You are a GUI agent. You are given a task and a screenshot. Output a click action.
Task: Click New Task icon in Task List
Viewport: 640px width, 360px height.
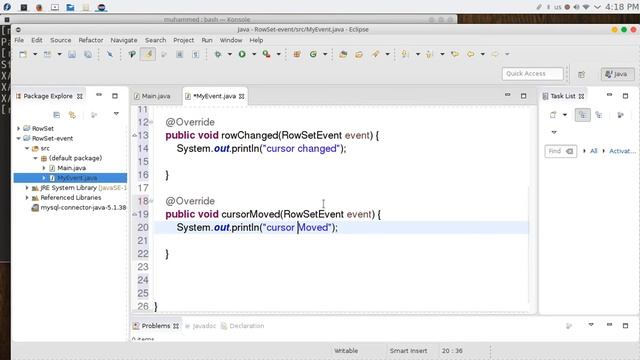[553, 115]
